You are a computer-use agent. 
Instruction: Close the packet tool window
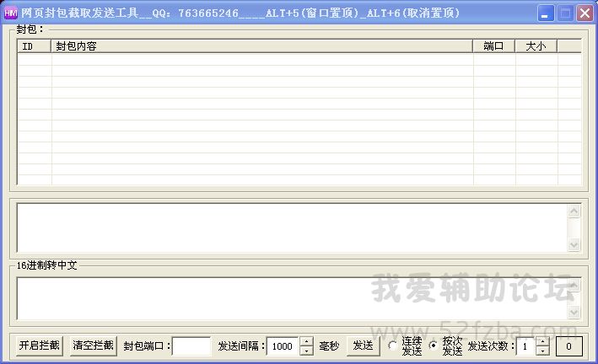[x=585, y=13]
